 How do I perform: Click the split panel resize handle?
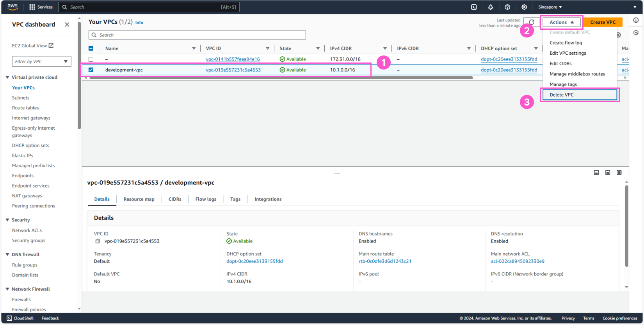click(337, 172)
